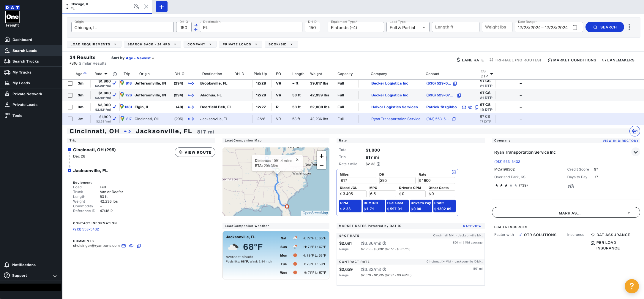The width and height of the screenshot is (644, 299).
Task: Open the orange help question button
Action: pos(632,286)
